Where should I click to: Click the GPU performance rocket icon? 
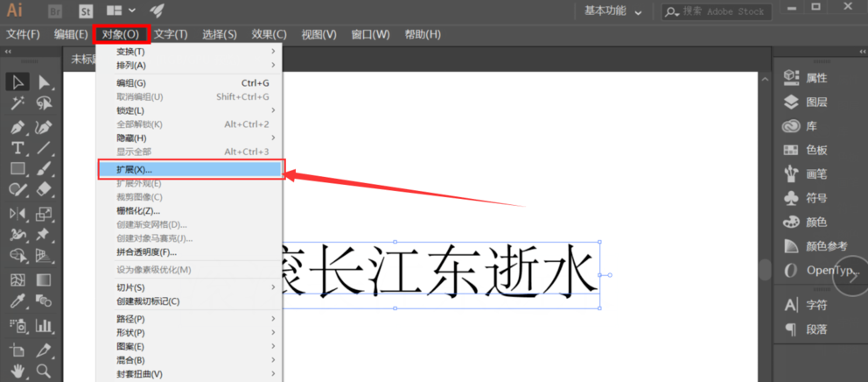pyautogui.click(x=157, y=11)
